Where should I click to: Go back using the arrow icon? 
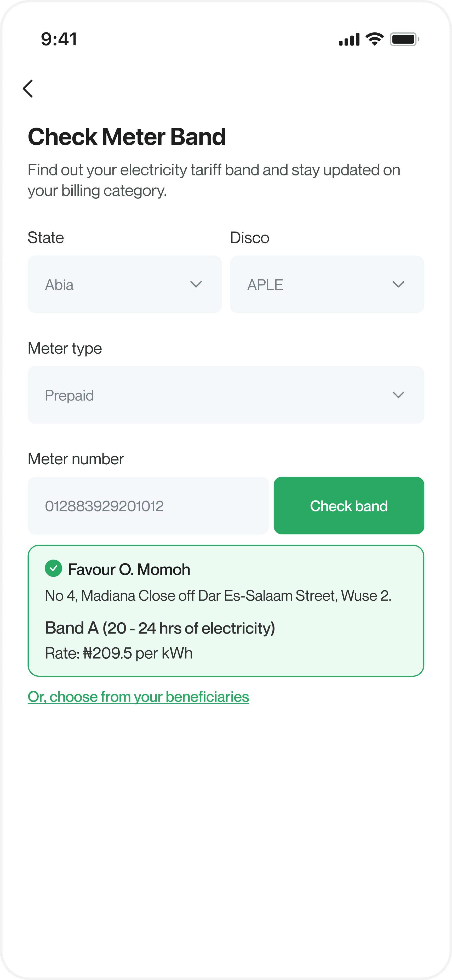(28, 89)
